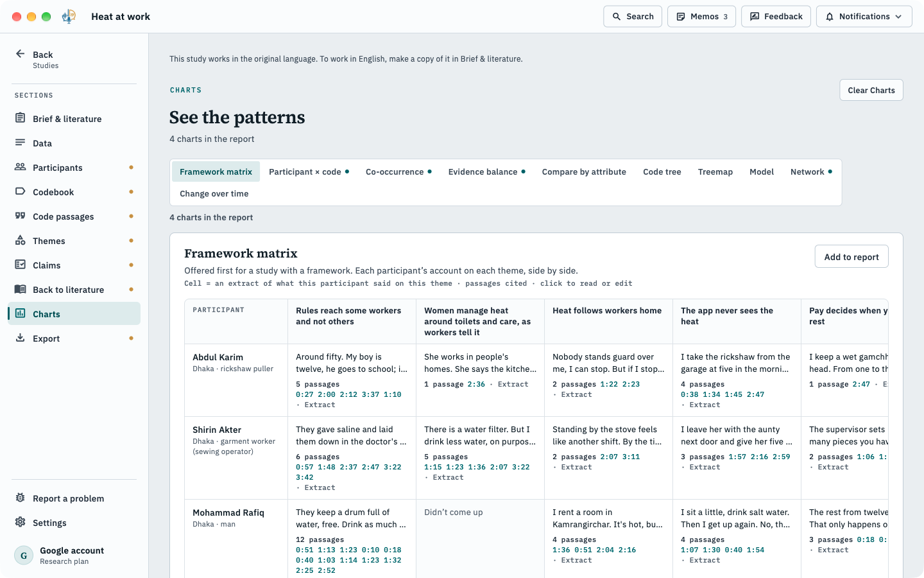Click the "12 passages" count in Mohammad Rafiq's row
This screenshot has height=578, width=924.
coord(320,539)
